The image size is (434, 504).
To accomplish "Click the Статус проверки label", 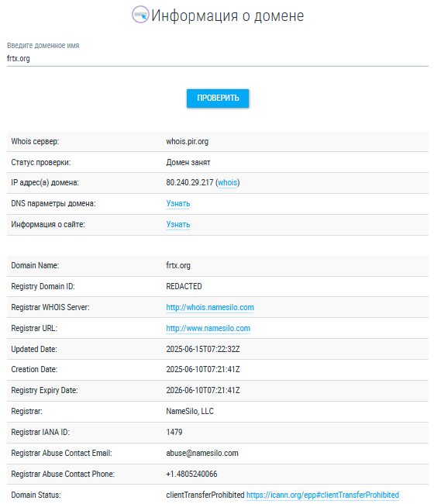I will point(41,162).
